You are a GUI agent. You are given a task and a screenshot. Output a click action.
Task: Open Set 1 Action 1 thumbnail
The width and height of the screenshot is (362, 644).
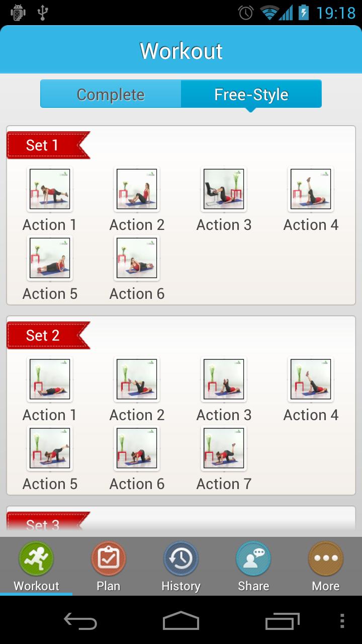(x=50, y=189)
